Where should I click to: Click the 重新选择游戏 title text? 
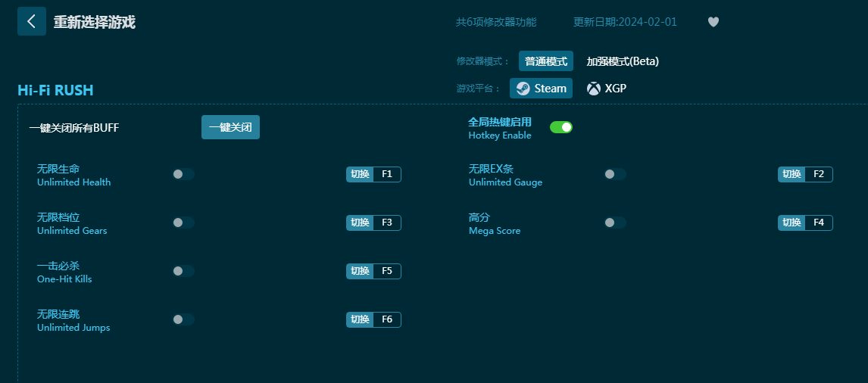click(x=94, y=22)
